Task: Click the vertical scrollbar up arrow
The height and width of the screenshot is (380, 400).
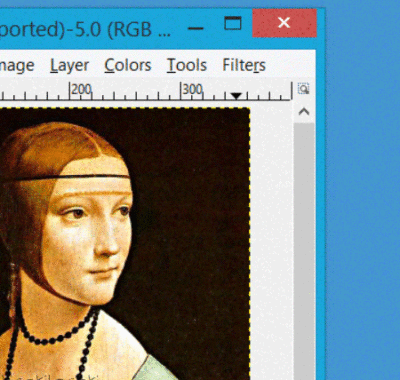Action: click(304, 112)
